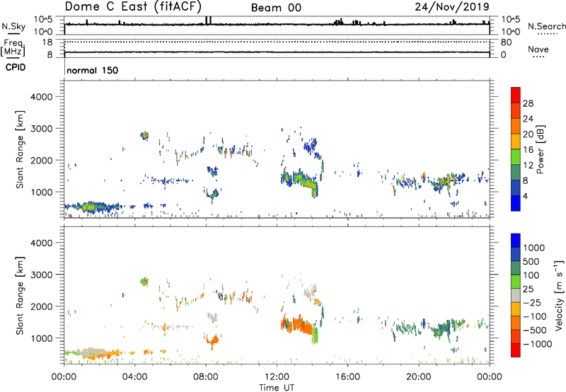Click the "80" tick on the Nave axis

pos(506,42)
